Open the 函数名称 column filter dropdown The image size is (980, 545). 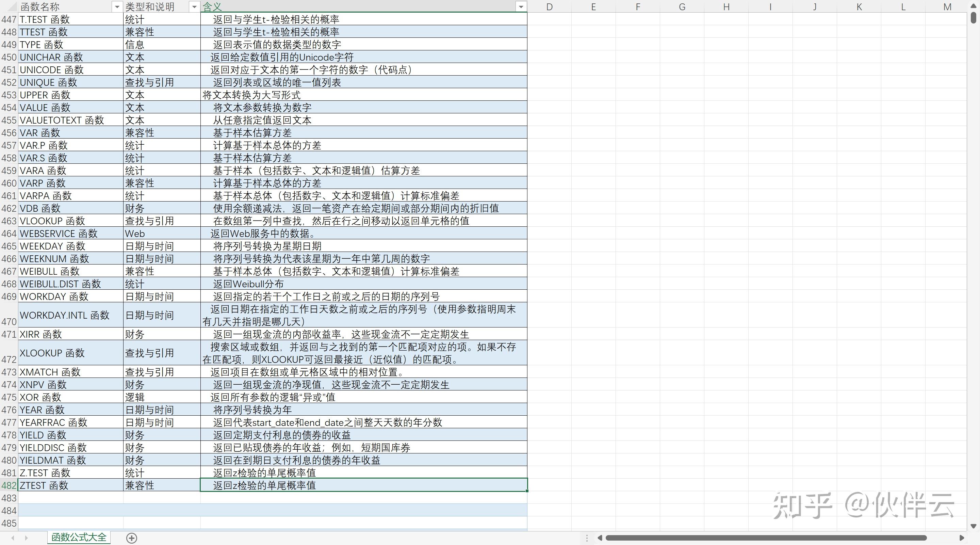tap(117, 6)
